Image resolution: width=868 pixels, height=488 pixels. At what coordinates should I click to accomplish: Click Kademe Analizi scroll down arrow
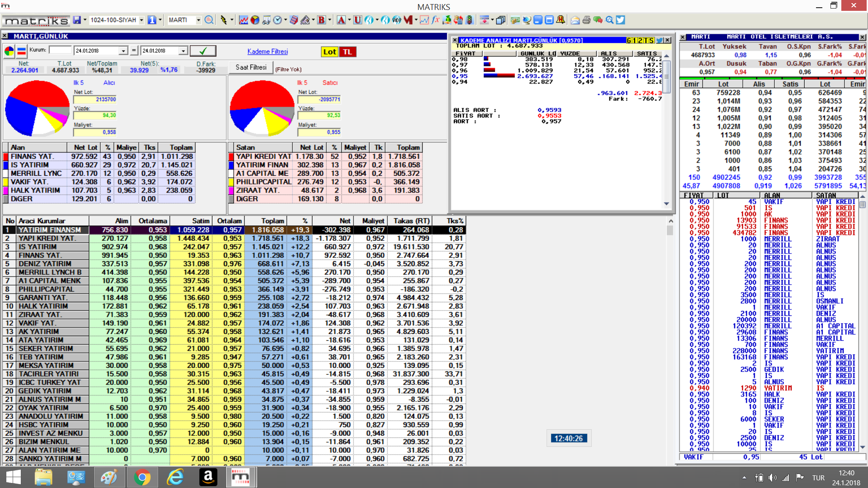click(666, 204)
